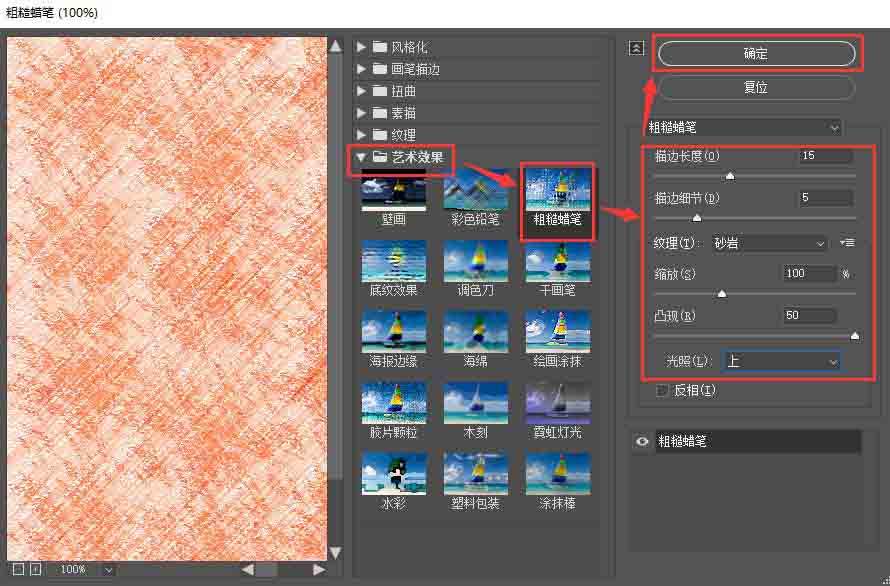The height and width of the screenshot is (586, 890).
Task: Select the 涂抹棒 filter thumbnail
Action: pyautogui.click(x=558, y=474)
